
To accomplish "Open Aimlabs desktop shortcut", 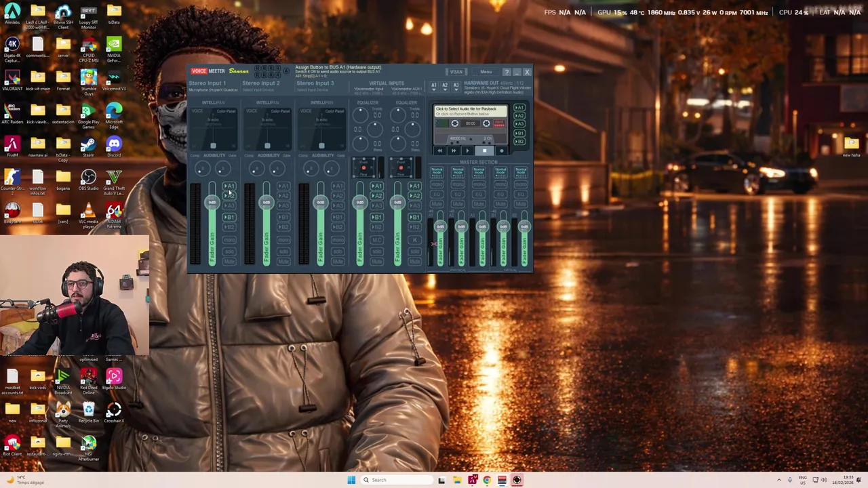I will [12, 15].
